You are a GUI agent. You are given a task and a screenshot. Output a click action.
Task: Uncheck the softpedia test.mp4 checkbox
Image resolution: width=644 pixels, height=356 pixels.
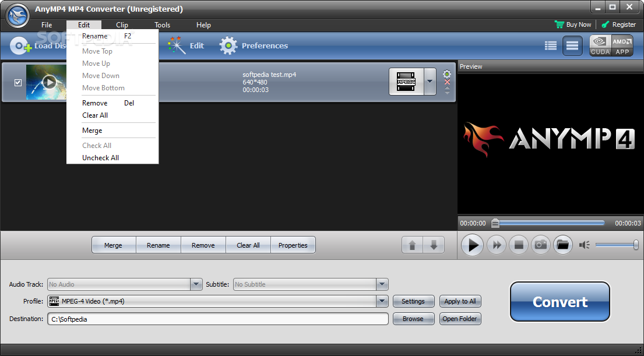[x=18, y=83]
